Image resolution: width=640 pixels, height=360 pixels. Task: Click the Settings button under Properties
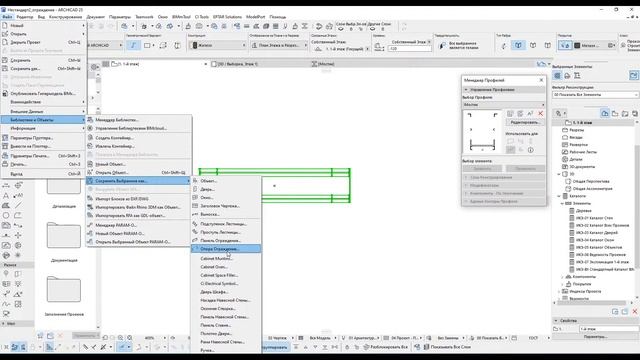[x=595, y=337]
